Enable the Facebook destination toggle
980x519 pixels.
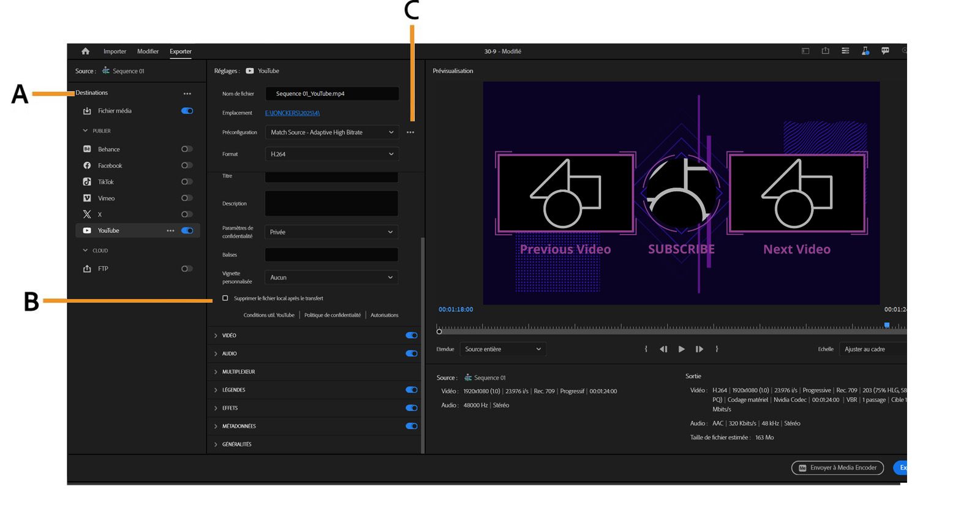click(x=187, y=165)
